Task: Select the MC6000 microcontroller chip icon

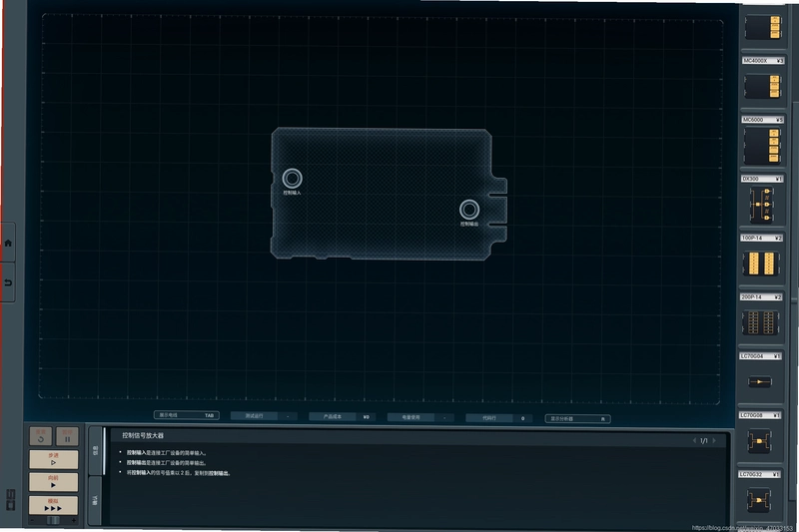Action: pyautogui.click(x=763, y=145)
